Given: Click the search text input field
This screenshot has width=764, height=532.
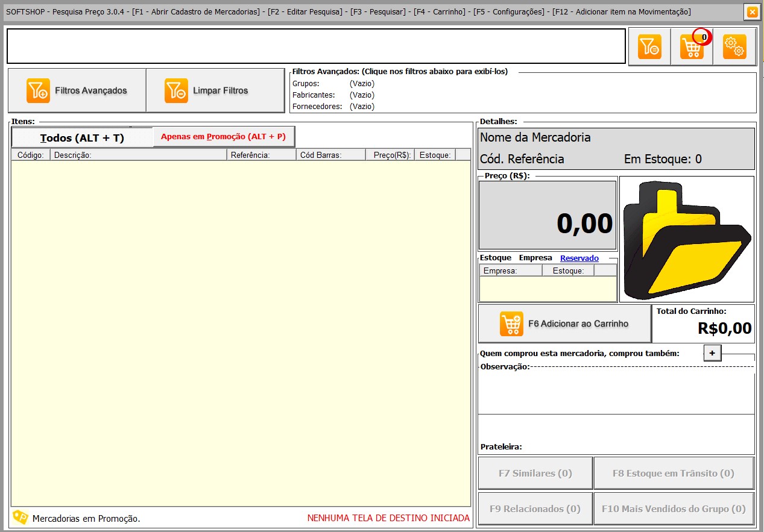Looking at the screenshot, I should point(315,46).
